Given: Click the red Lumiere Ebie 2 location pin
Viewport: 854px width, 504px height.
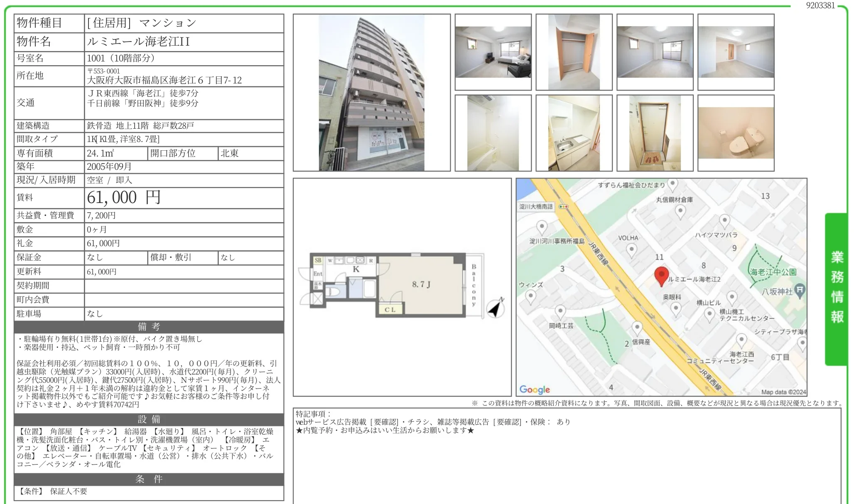Looking at the screenshot, I should pyautogui.click(x=661, y=276).
